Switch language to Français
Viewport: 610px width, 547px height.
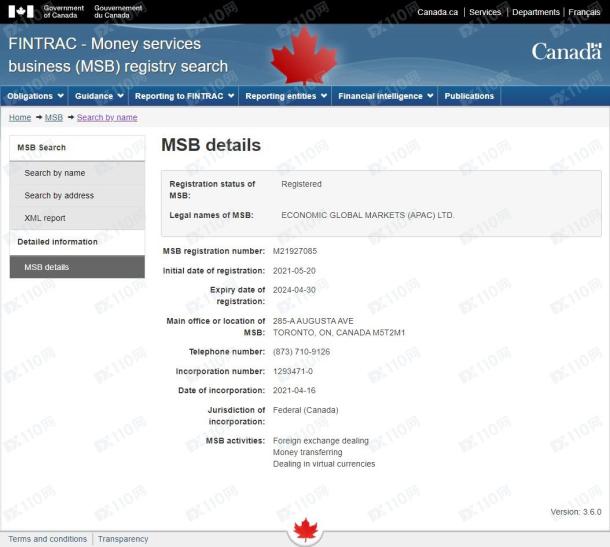[584, 12]
